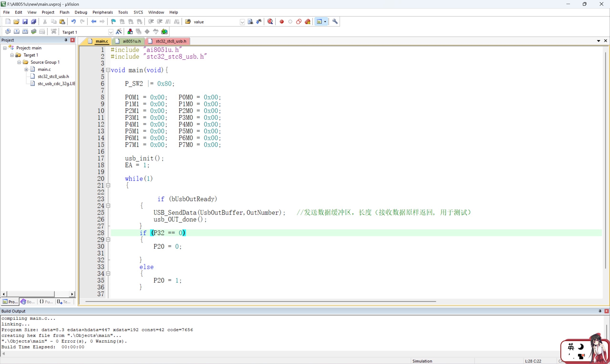Image resolution: width=610 pixels, height=364 pixels.
Task: Open the Target 1 selection dropdown
Action: 111,32
